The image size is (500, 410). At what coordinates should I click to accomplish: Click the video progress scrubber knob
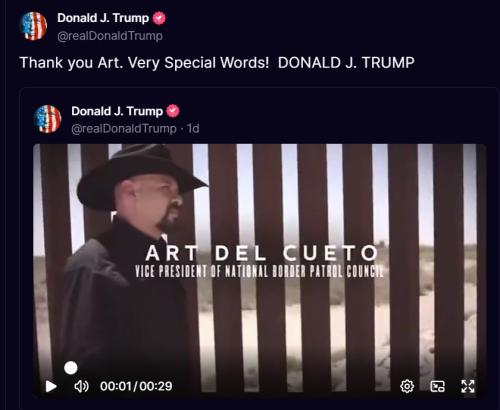(71, 368)
